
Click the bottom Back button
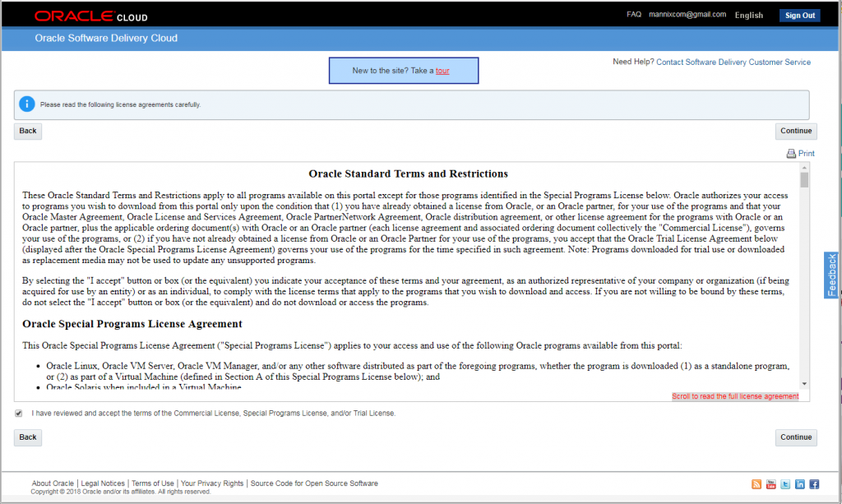[x=28, y=437]
